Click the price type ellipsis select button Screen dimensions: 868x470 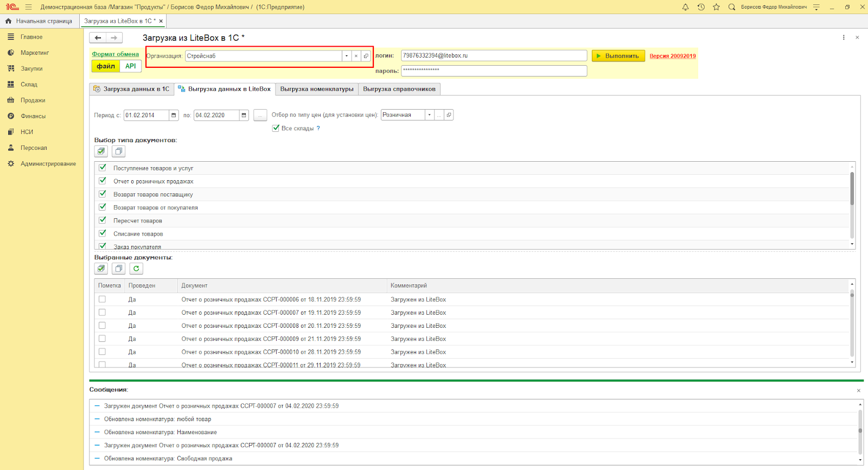pos(439,115)
